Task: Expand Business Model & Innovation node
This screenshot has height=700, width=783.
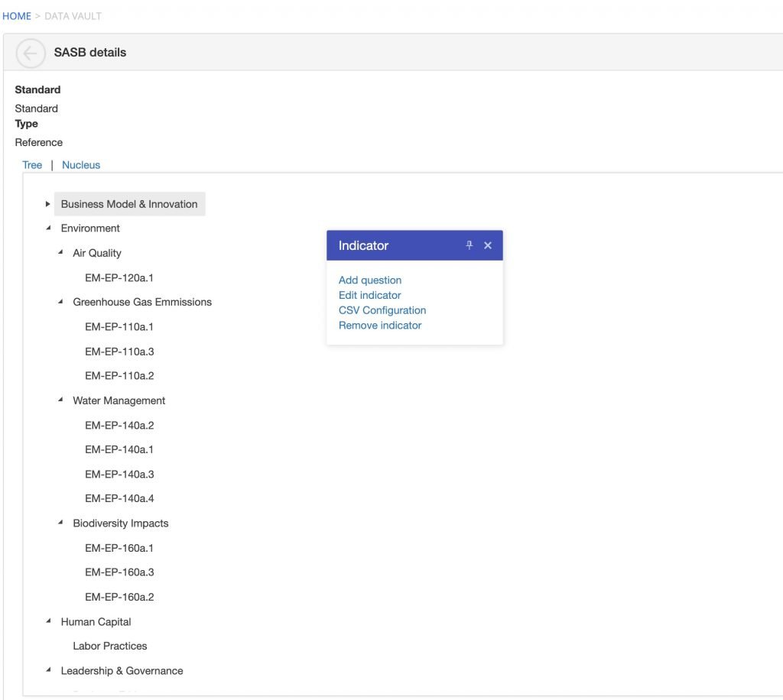Action: [x=47, y=204]
